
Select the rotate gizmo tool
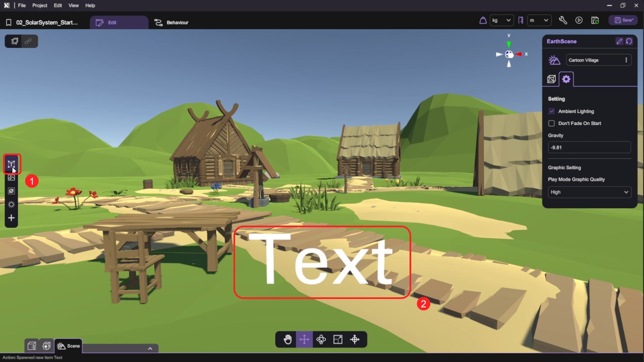(x=321, y=340)
